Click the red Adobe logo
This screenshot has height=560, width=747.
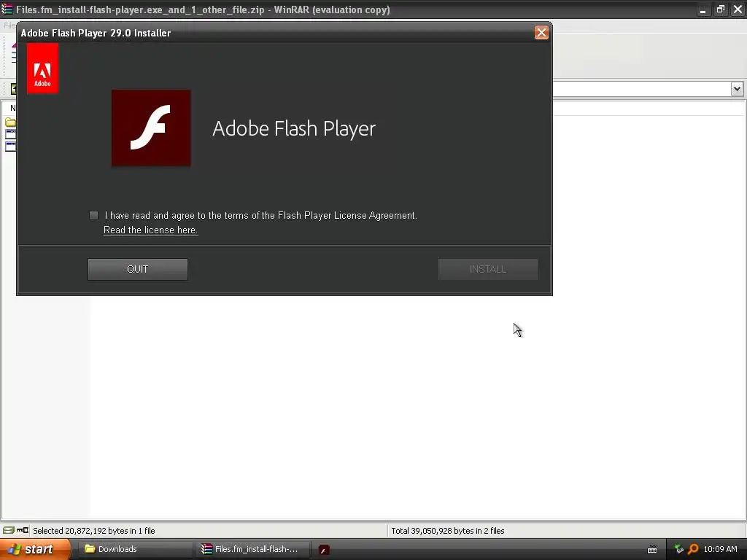click(43, 69)
